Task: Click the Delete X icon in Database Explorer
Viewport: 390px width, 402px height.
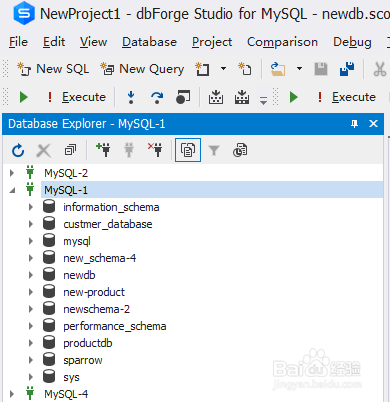Action: coord(44,151)
